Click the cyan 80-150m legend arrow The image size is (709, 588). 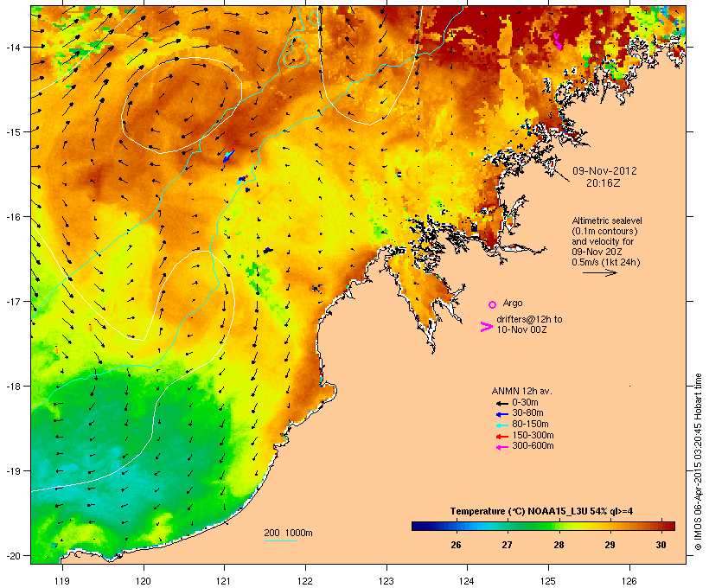[x=501, y=425]
